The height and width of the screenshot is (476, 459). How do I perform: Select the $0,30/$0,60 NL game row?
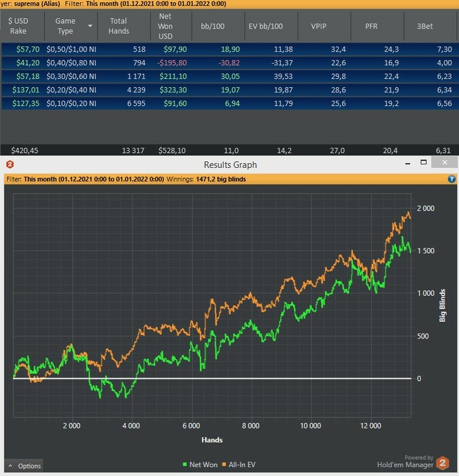tap(230, 76)
